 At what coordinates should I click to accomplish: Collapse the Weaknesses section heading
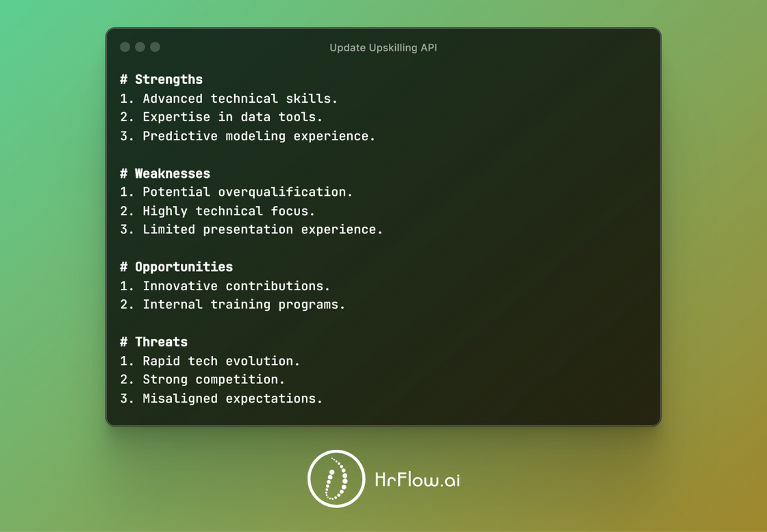(166, 173)
